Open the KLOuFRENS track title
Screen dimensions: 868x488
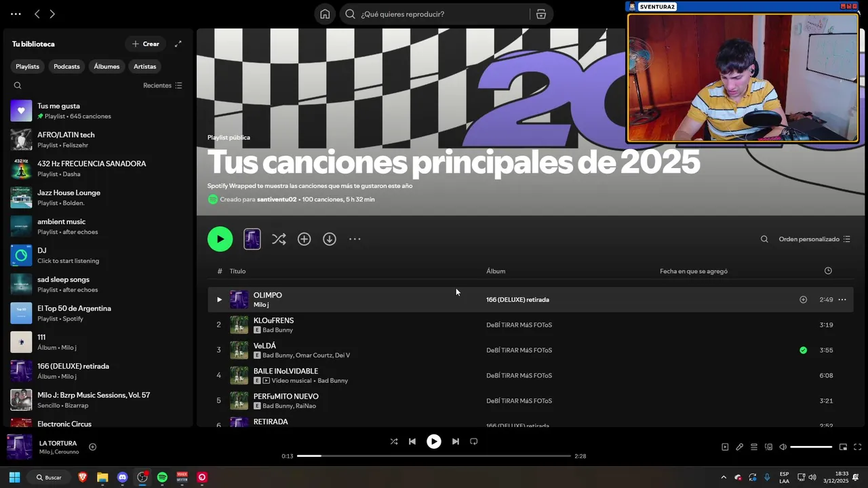click(273, 321)
